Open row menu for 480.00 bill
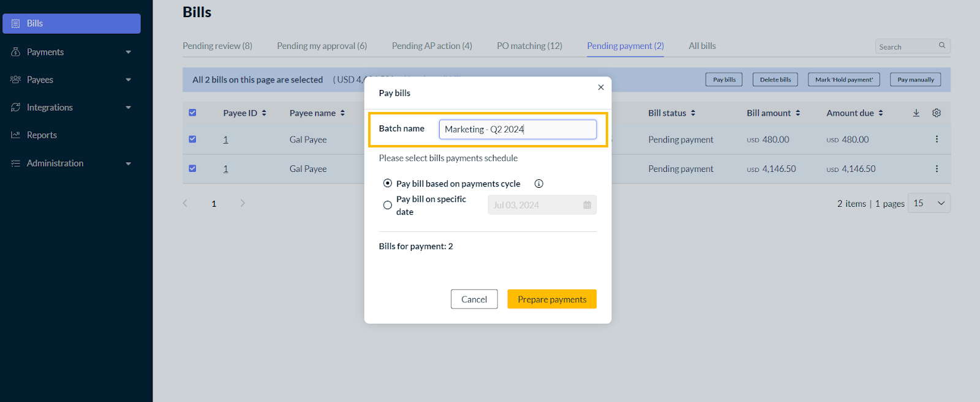The height and width of the screenshot is (402, 980). 937,140
